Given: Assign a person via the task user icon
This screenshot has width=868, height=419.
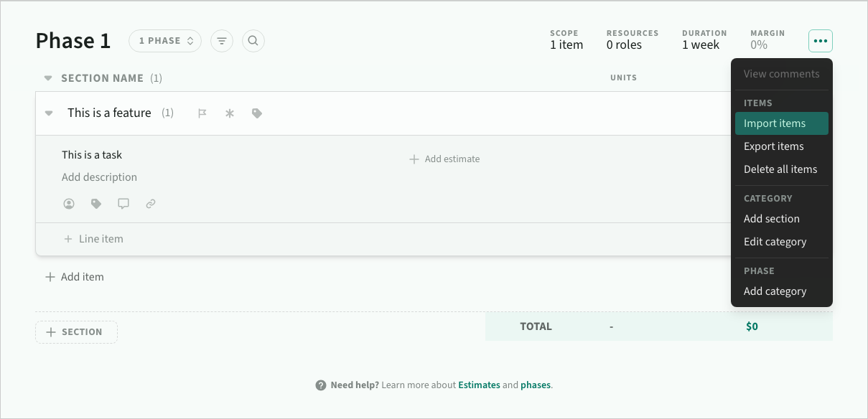Looking at the screenshot, I should (69, 204).
